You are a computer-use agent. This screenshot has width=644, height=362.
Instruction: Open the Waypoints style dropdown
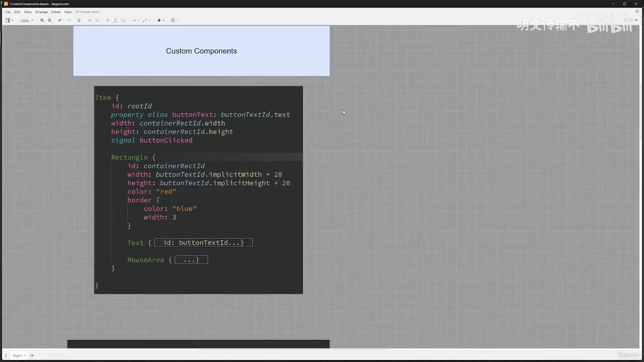tap(146, 21)
